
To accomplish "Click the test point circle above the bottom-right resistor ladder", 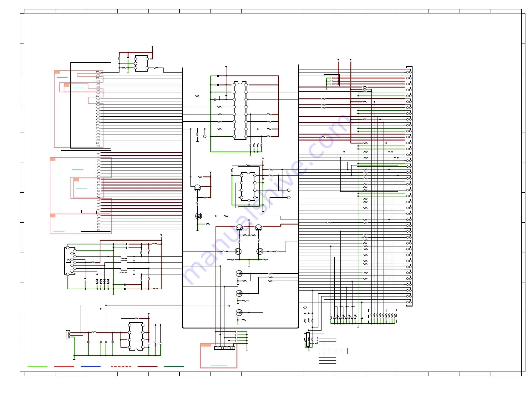I will tap(305, 307).
